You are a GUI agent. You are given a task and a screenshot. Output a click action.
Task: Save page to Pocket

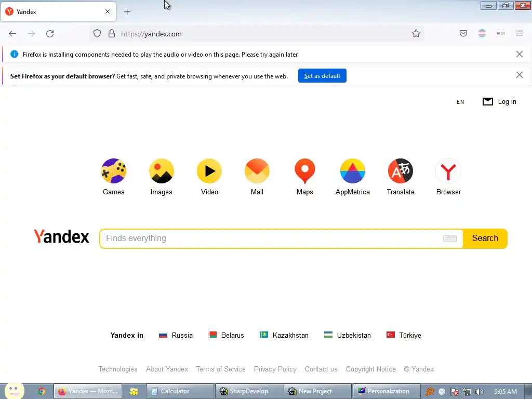pyautogui.click(x=463, y=33)
